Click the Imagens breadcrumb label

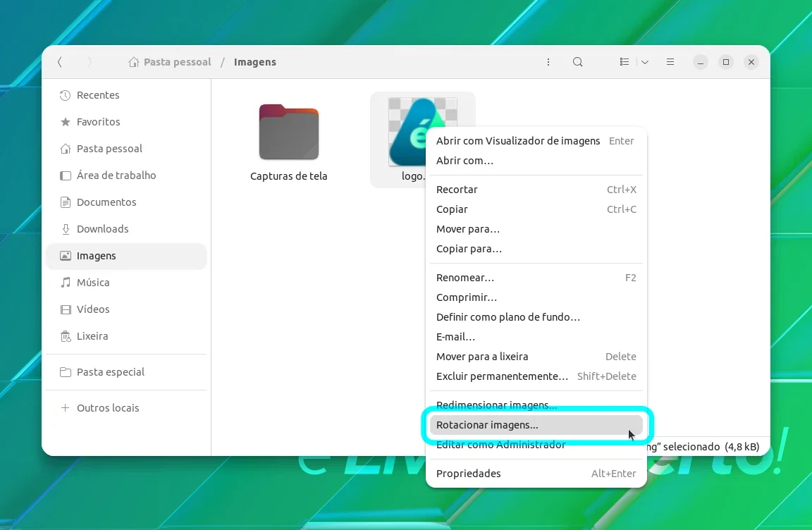[254, 62]
